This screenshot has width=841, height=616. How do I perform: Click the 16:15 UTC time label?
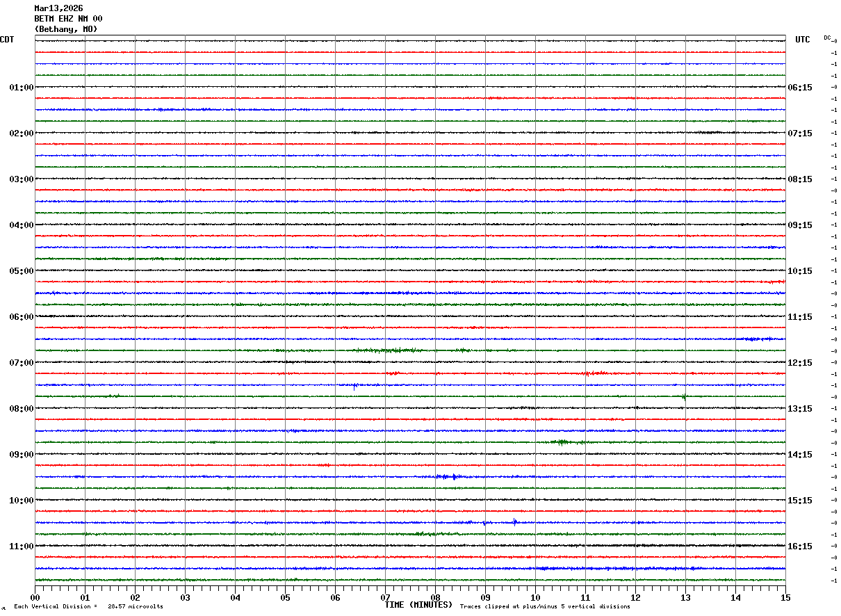(799, 546)
